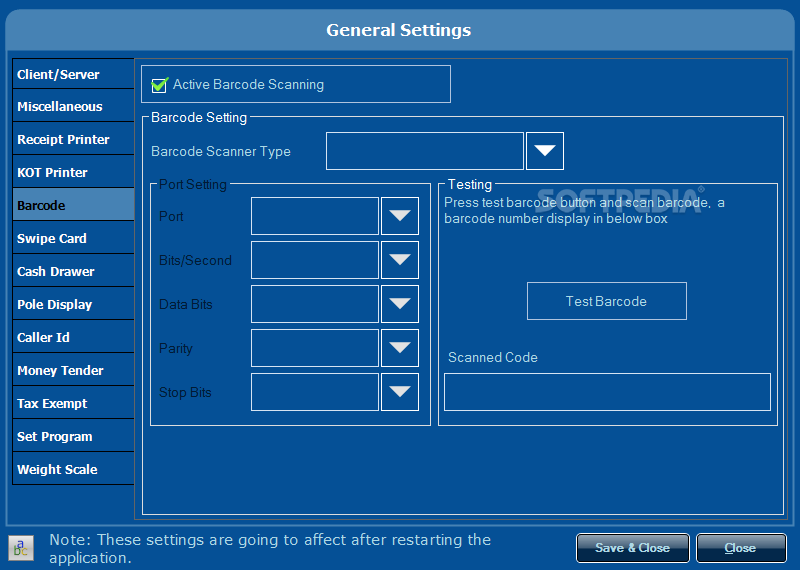
Task: Click the restart note text at bottom
Action: coord(270,549)
